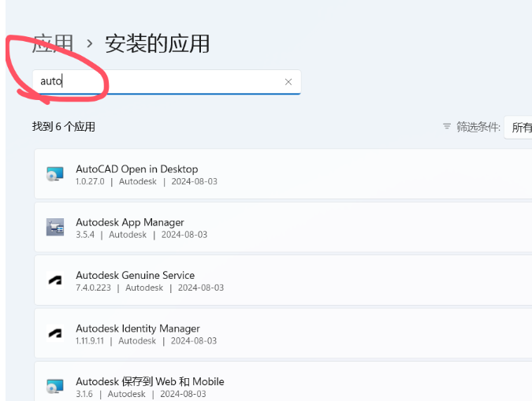Click the breadcrumb chevron separator after 应用
The width and height of the screenshot is (532, 401).
89,43
